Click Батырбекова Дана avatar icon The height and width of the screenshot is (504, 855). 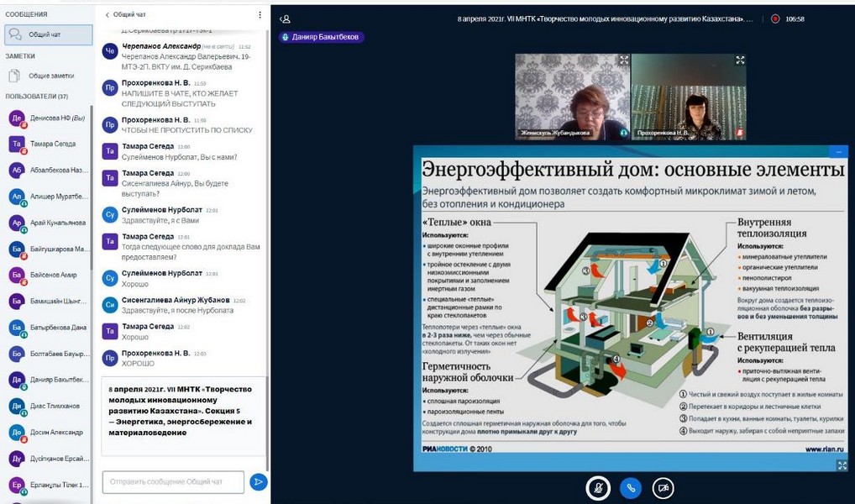(17, 328)
